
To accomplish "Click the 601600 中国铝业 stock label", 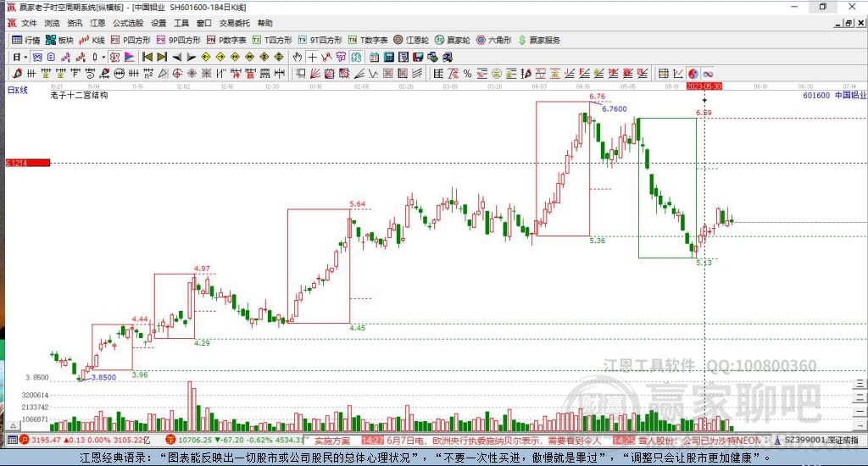I will coord(834,95).
